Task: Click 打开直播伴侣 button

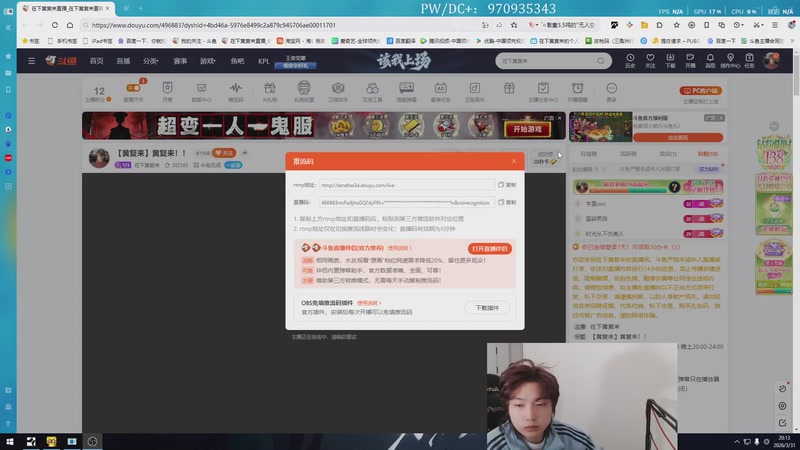Action: [489, 248]
